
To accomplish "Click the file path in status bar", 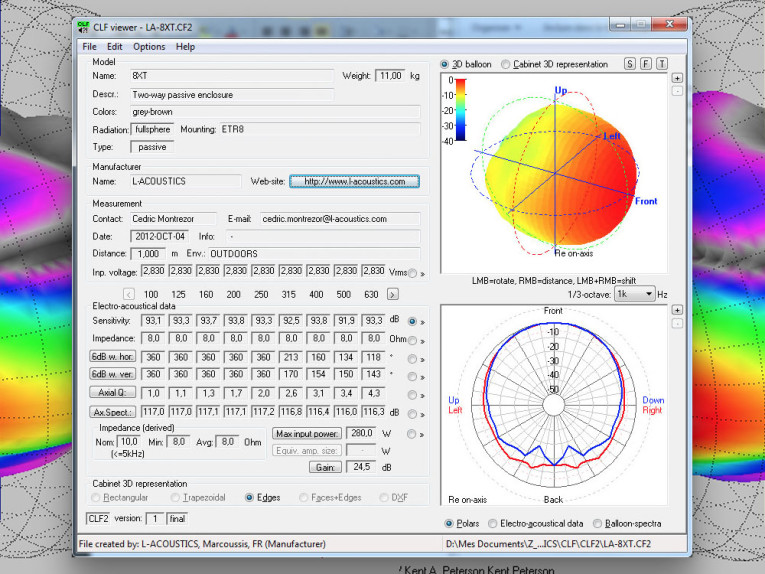I will 548,544.
